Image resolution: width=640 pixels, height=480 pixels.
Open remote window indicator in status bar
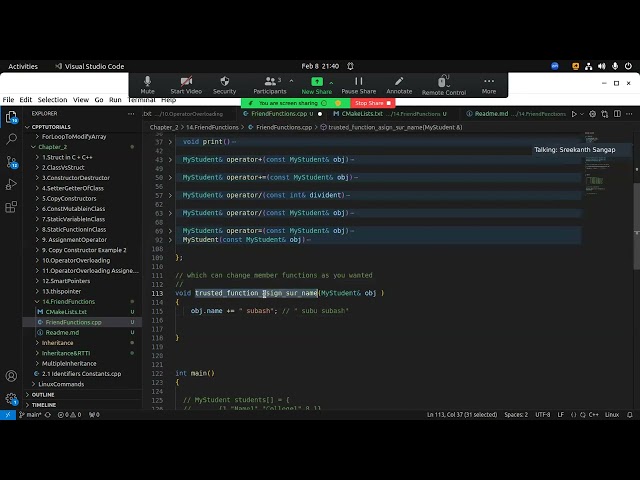tap(8, 415)
